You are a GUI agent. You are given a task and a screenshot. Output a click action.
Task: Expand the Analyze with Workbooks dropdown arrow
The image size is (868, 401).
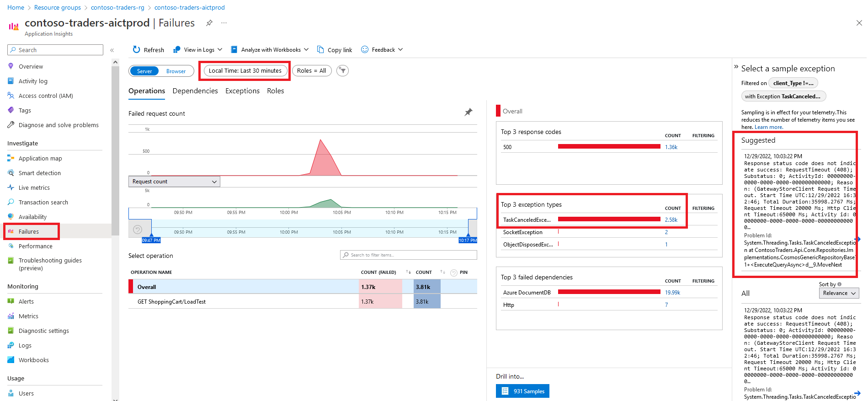tap(306, 49)
